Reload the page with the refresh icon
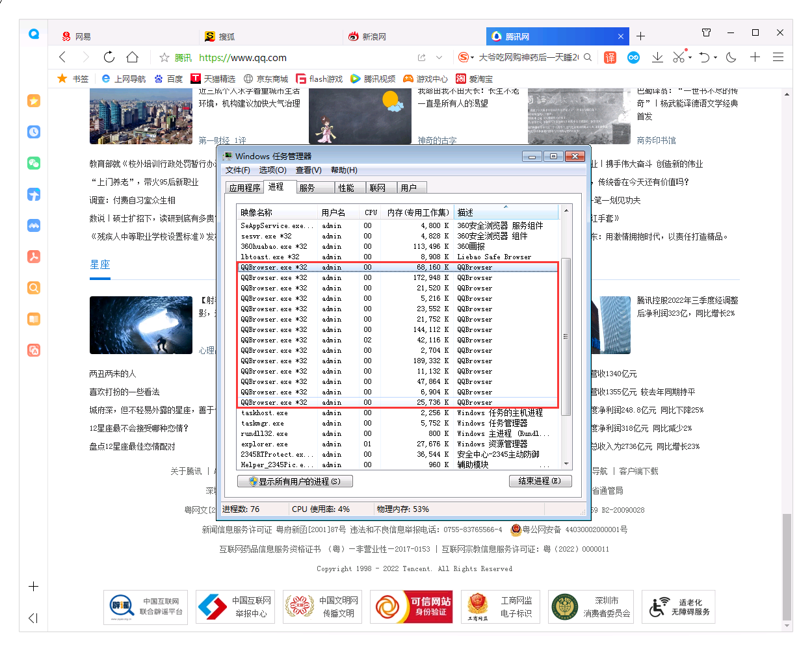 (x=109, y=57)
